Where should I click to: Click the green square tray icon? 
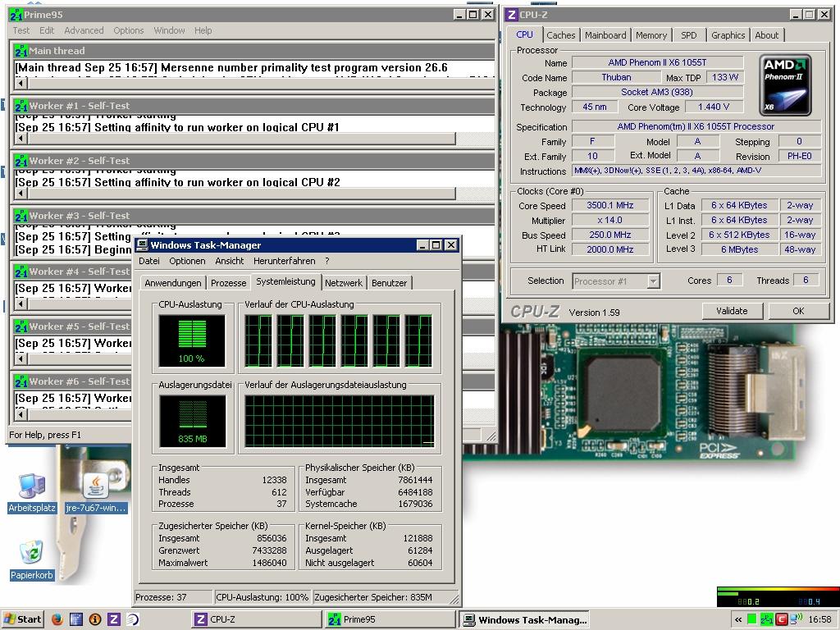(x=752, y=619)
